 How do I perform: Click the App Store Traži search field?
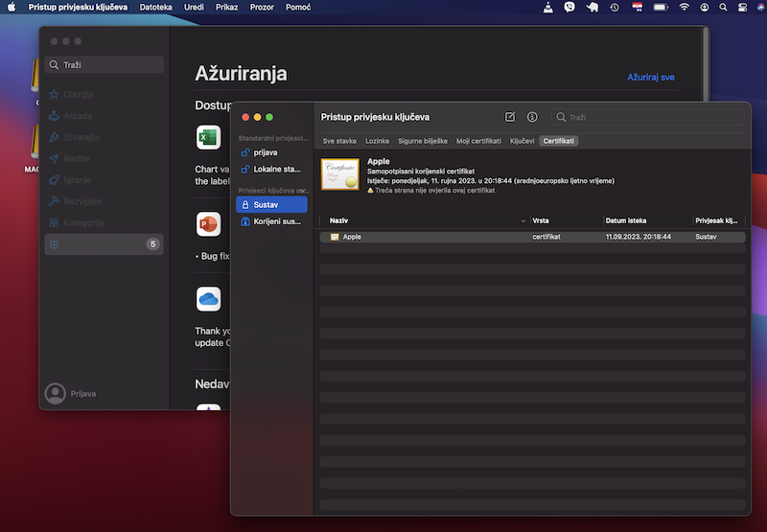(104, 65)
